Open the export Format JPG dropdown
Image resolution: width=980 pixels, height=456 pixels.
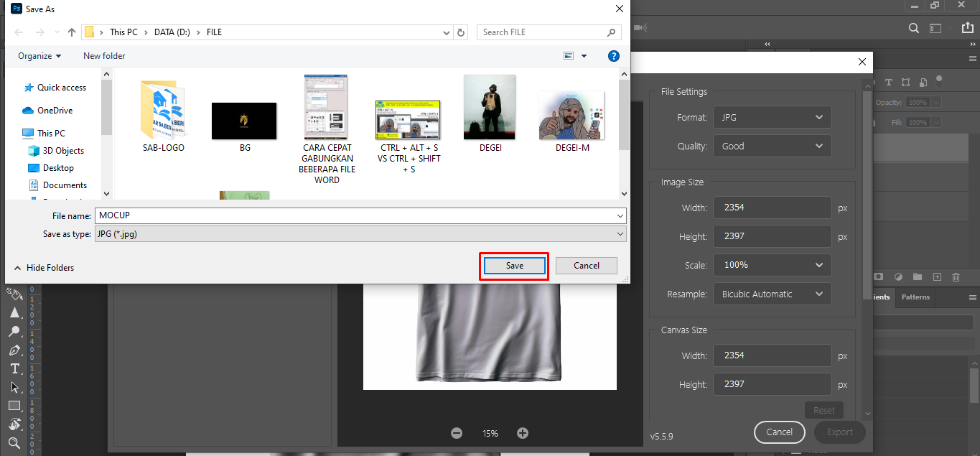(x=772, y=117)
